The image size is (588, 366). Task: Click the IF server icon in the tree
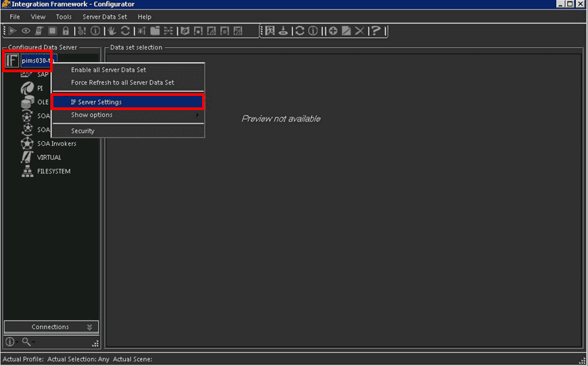11,61
